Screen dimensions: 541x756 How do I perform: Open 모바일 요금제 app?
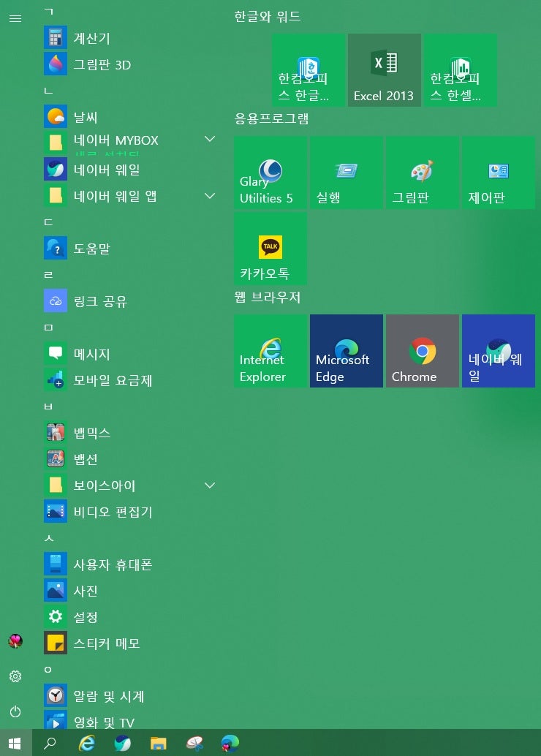pyautogui.click(x=129, y=380)
